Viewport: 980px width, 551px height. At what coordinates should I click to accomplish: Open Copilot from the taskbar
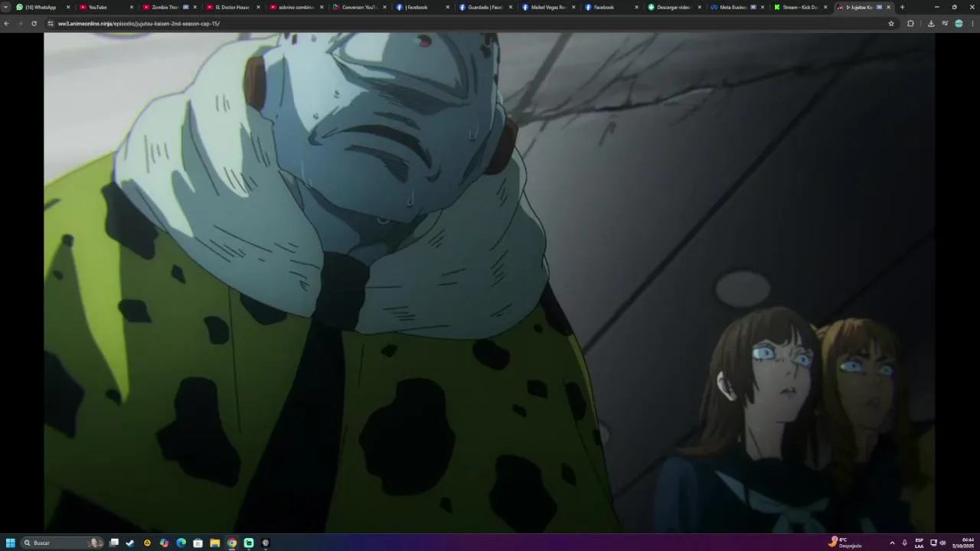pyautogui.click(x=164, y=543)
